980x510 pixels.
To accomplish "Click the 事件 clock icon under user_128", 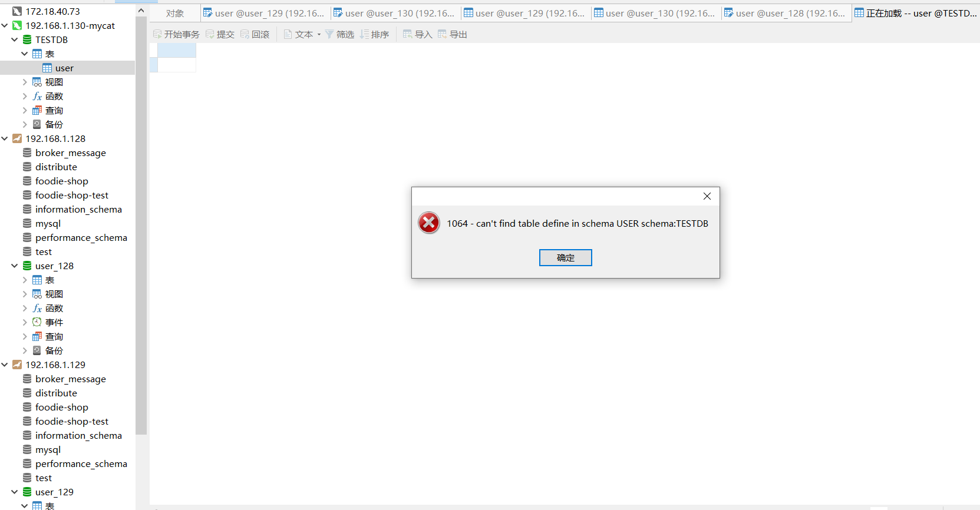I will pos(37,322).
